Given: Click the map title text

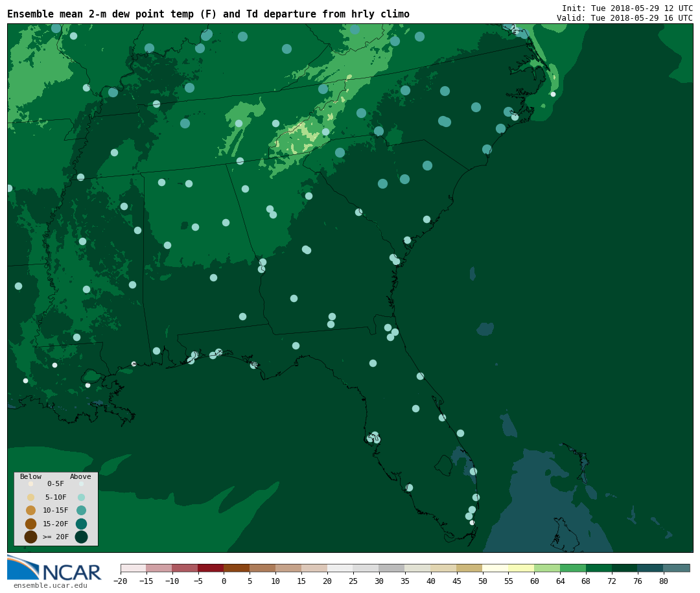Looking at the screenshot, I should [x=208, y=14].
